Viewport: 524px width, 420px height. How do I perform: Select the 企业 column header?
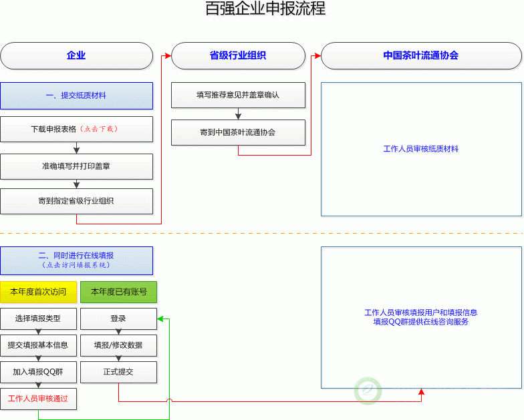coord(76,56)
